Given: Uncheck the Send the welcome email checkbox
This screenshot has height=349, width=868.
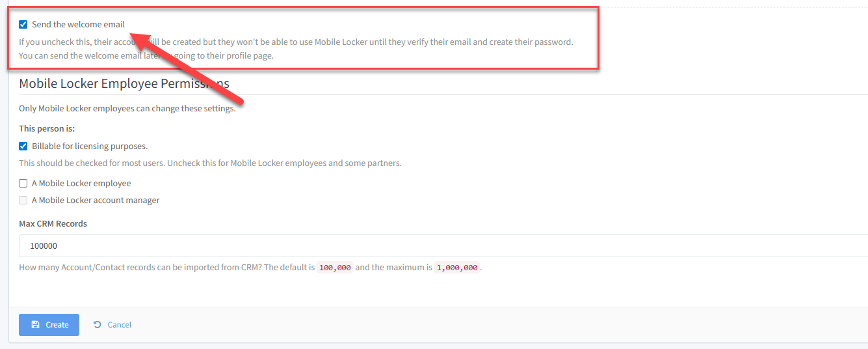Looking at the screenshot, I should 23,25.
